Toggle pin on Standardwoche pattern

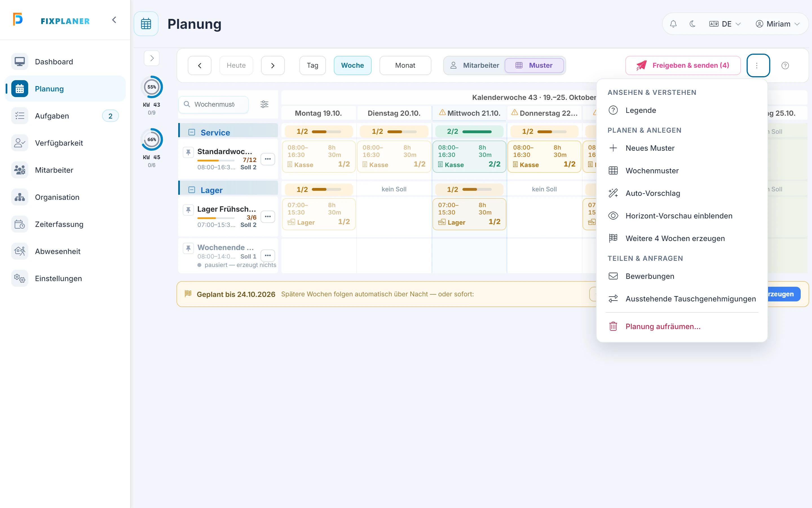[x=189, y=152]
